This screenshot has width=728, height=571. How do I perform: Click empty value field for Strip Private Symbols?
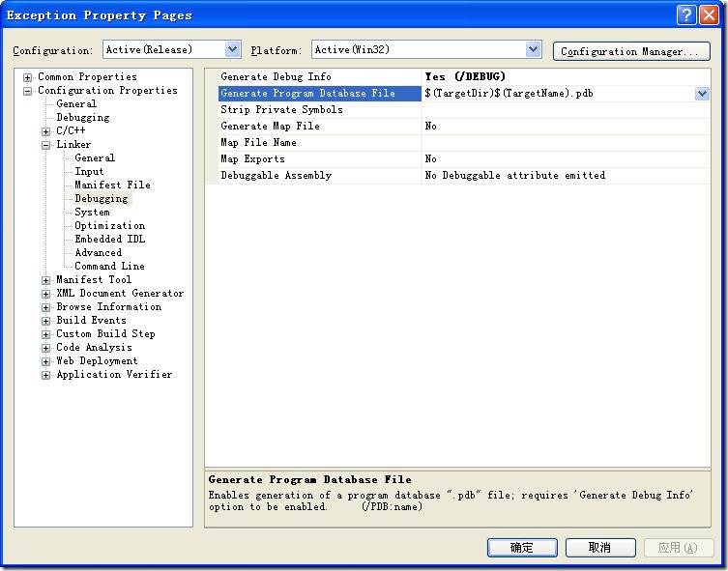tap(566, 110)
